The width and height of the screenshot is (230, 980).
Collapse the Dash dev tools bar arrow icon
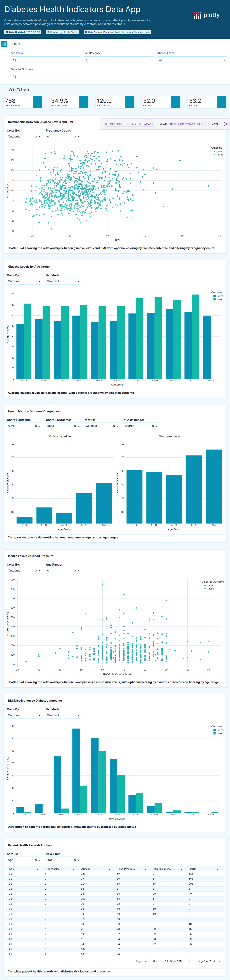[226, 124]
